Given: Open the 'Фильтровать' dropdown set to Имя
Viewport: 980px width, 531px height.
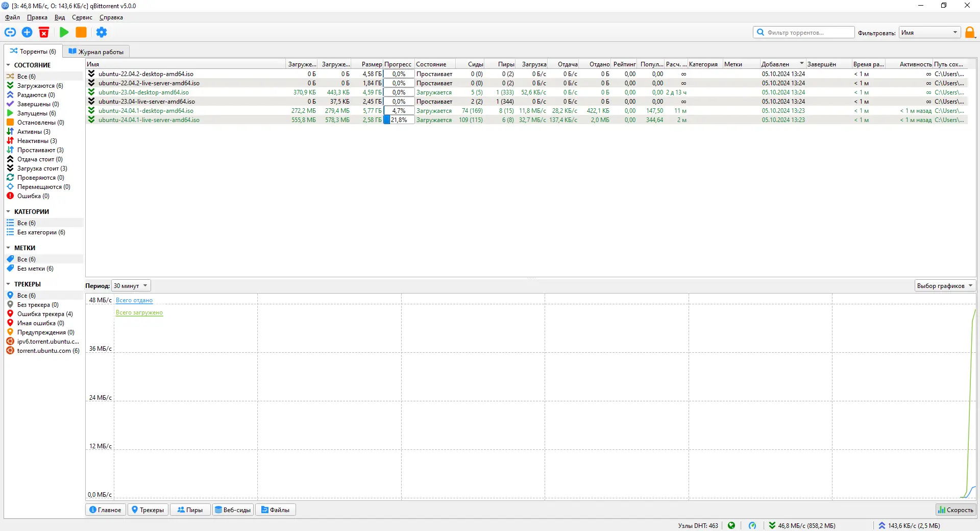Looking at the screenshot, I should point(929,33).
